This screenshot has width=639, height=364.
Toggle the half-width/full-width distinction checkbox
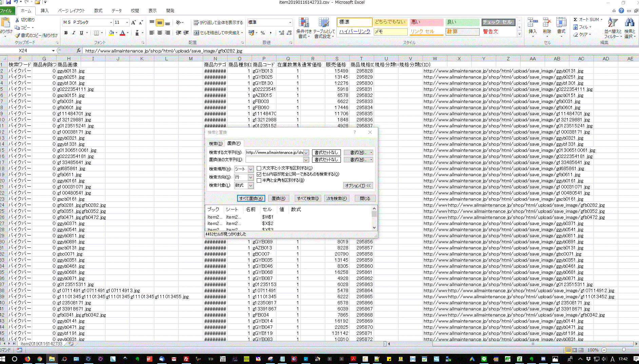pos(259,180)
